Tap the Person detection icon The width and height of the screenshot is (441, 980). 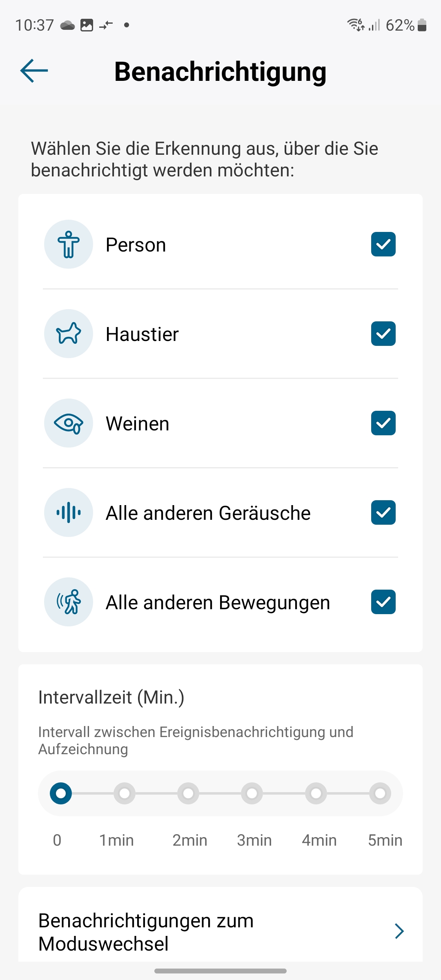point(69,244)
